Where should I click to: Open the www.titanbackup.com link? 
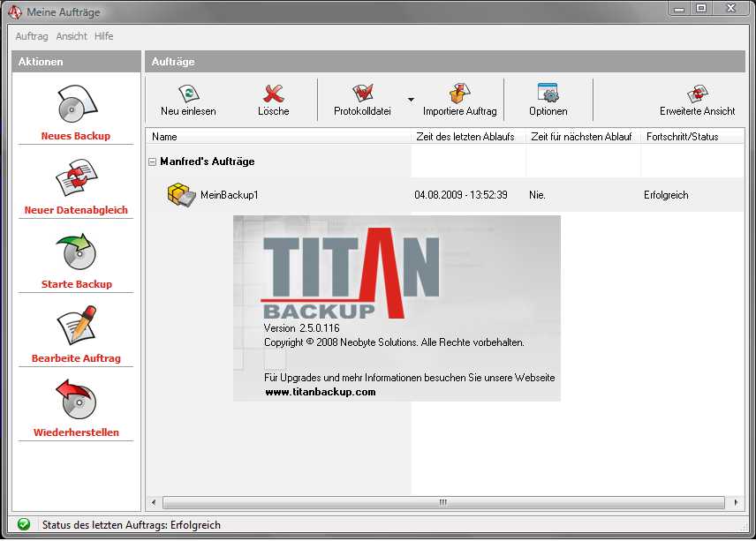tap(320, 392)
